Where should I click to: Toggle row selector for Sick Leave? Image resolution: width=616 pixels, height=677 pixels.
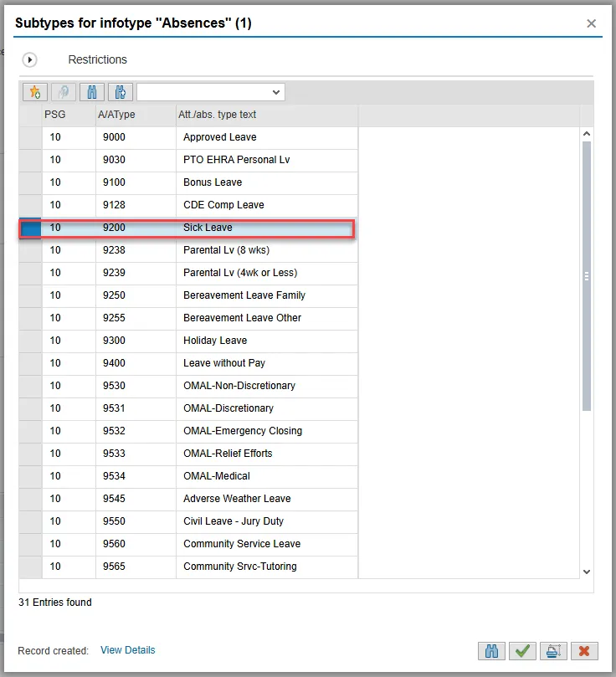[x=30, y=228]
